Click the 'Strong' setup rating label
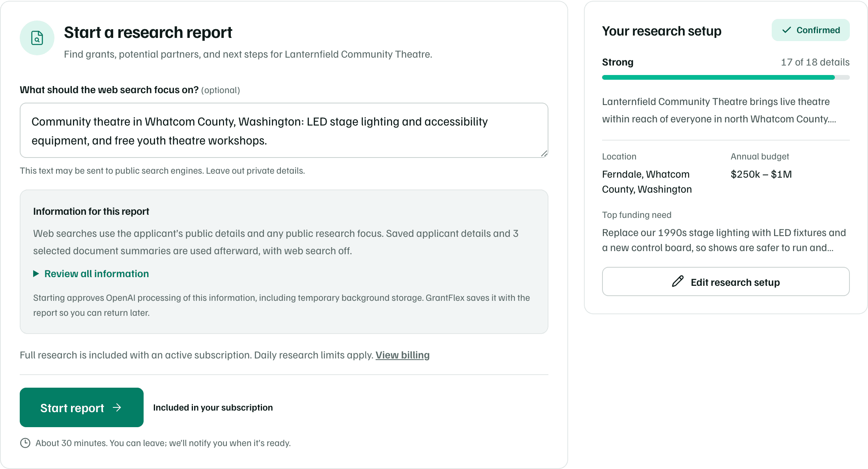The width and height of the screenshot is (868, 469). pyautogui.click(x=617, y=62)
